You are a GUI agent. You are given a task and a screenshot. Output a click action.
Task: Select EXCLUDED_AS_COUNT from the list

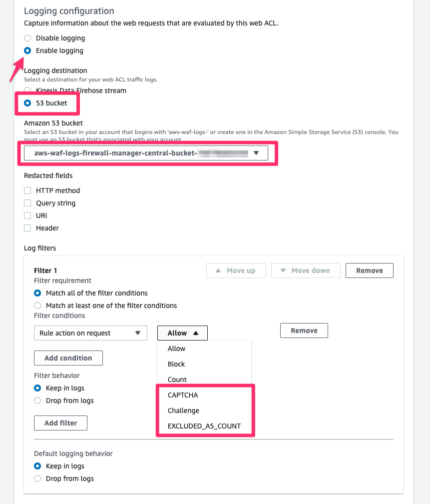204,426
